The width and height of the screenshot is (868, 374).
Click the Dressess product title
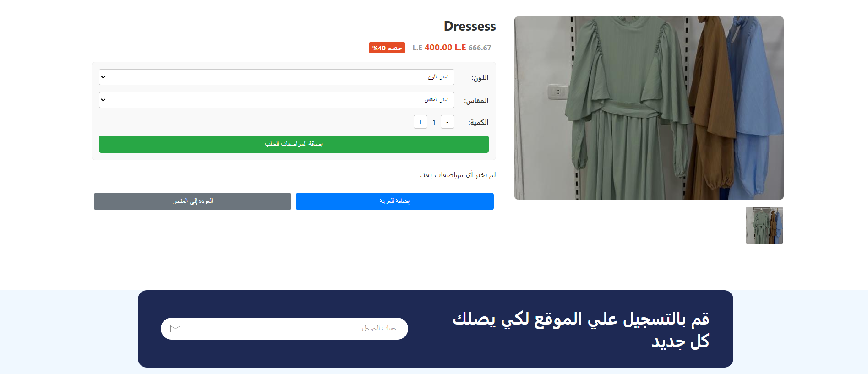coord(470,26)
